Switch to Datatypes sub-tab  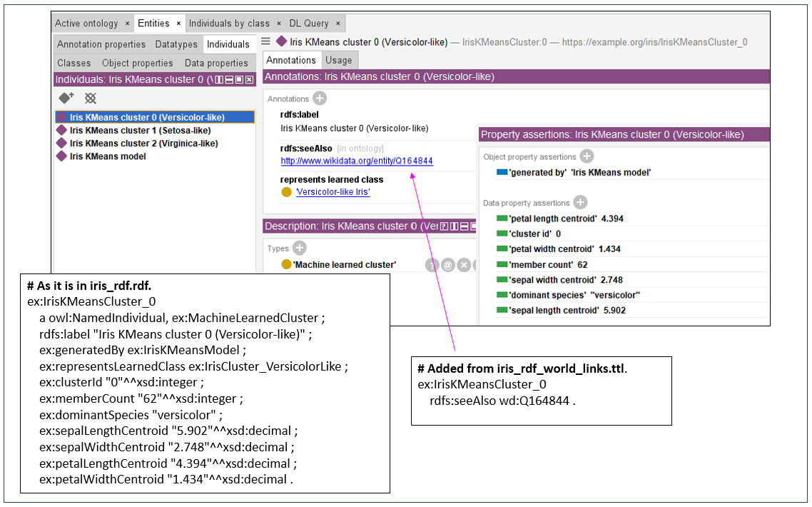(x=176, y=44)
